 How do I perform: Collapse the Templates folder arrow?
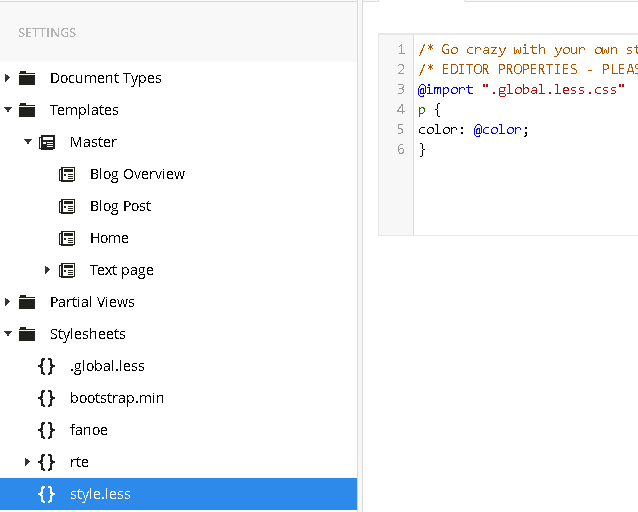click(8, 109)
